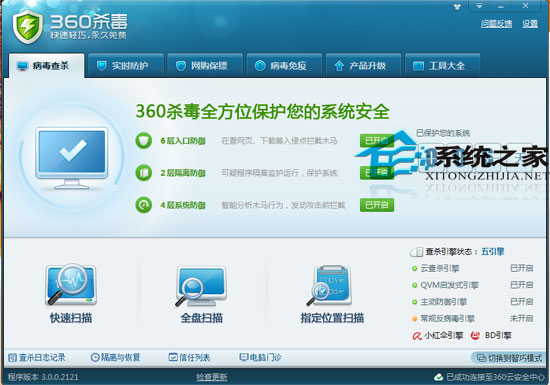
Task: Click the 4层系统防御 icon
Action: pyautogui.click(x=143, y=205)
